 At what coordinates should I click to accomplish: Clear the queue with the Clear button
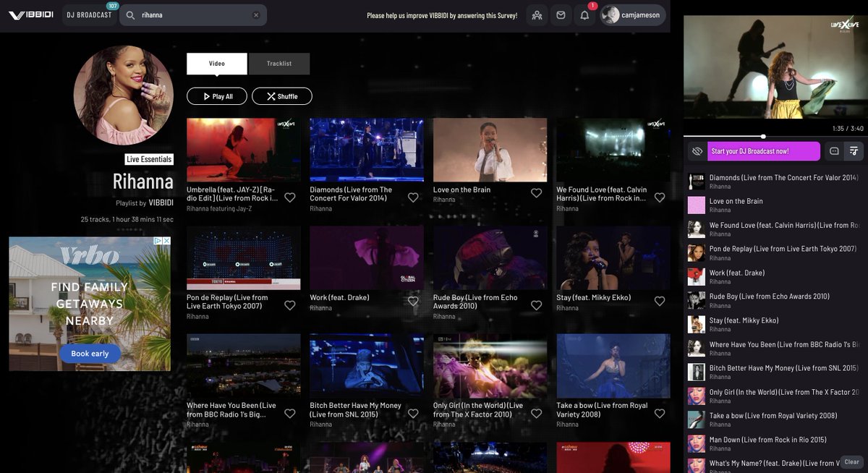[x=852, y=462]
